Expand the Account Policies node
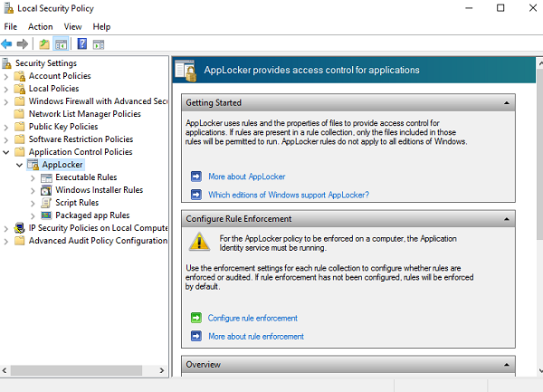 coord(7,76)
